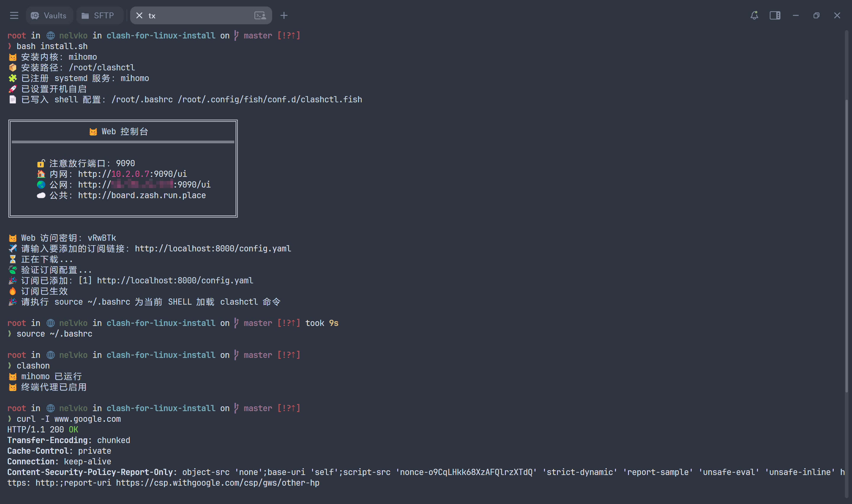Click the 'Connection: keep-alive' header

coord(59,461)
